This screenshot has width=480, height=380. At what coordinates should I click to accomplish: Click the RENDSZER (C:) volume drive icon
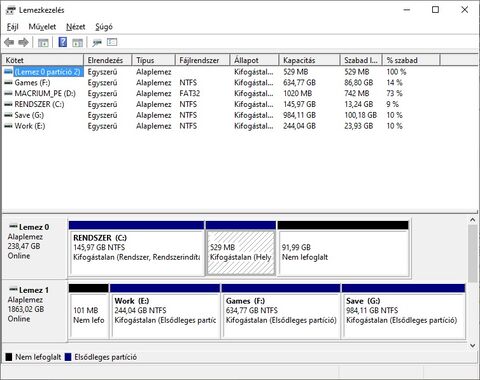8,104
